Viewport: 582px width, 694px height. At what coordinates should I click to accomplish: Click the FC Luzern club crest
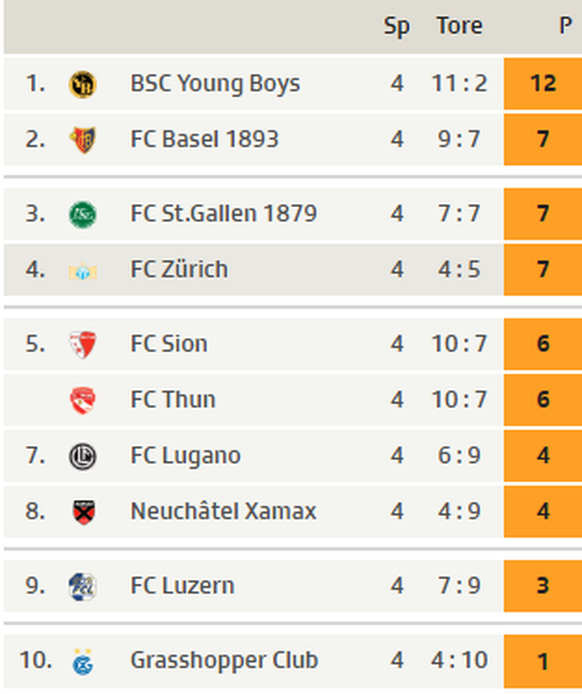pyautogui.click(x=83, y=586)
